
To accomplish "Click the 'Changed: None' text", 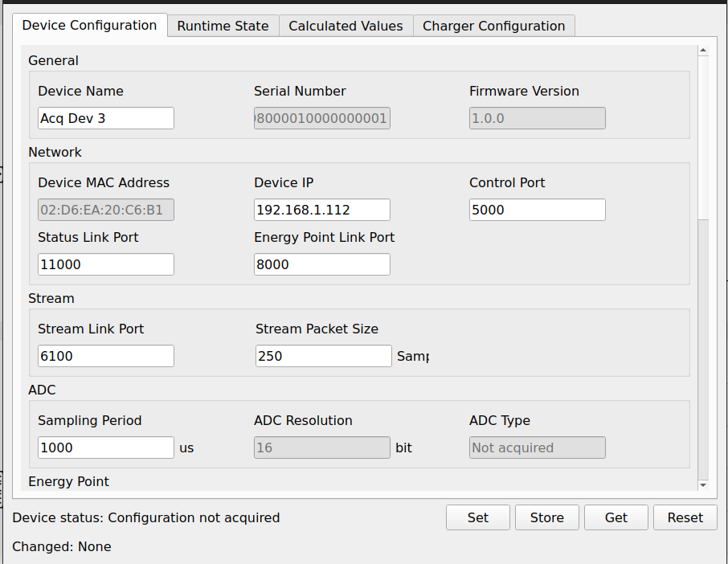I will (62, 547).
